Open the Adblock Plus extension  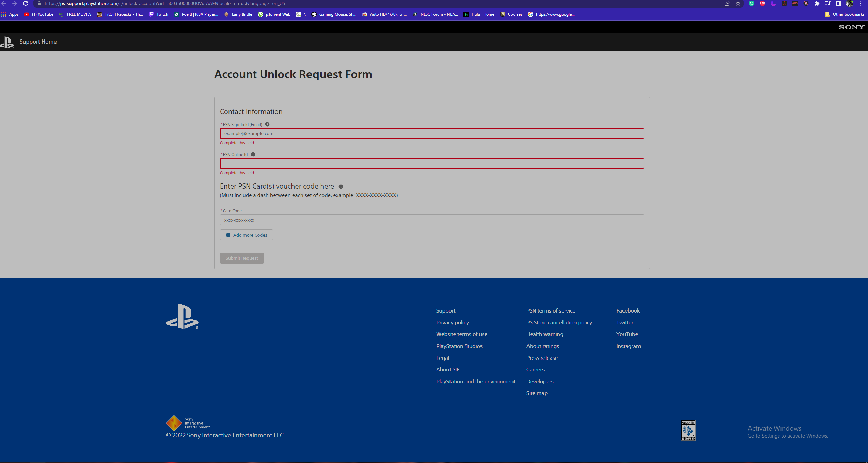[762, 3]
